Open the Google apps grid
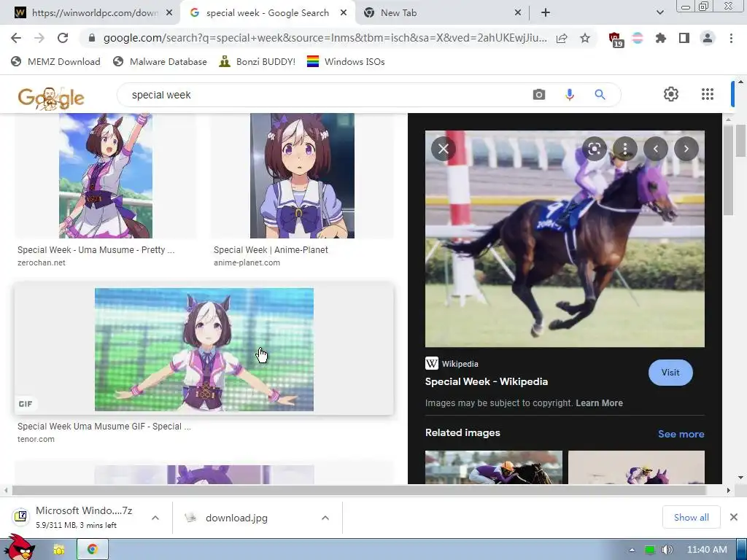747x560 pixels. [x=708, y=94]
